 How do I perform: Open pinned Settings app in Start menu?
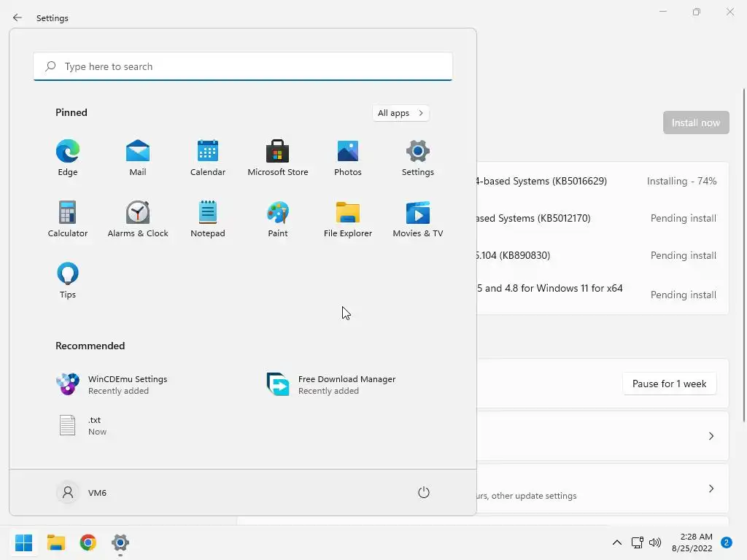[418, 158]
